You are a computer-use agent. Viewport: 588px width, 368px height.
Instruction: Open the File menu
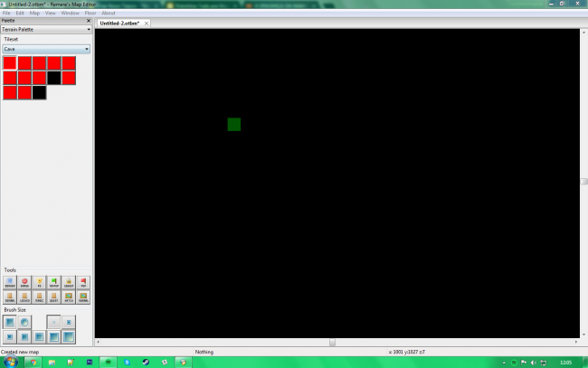(x=6, y=13)
